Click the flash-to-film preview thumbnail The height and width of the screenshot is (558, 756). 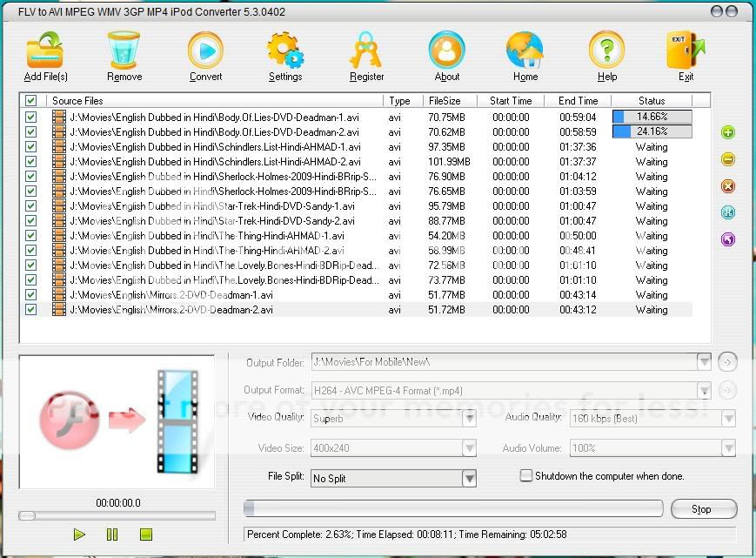117,421
